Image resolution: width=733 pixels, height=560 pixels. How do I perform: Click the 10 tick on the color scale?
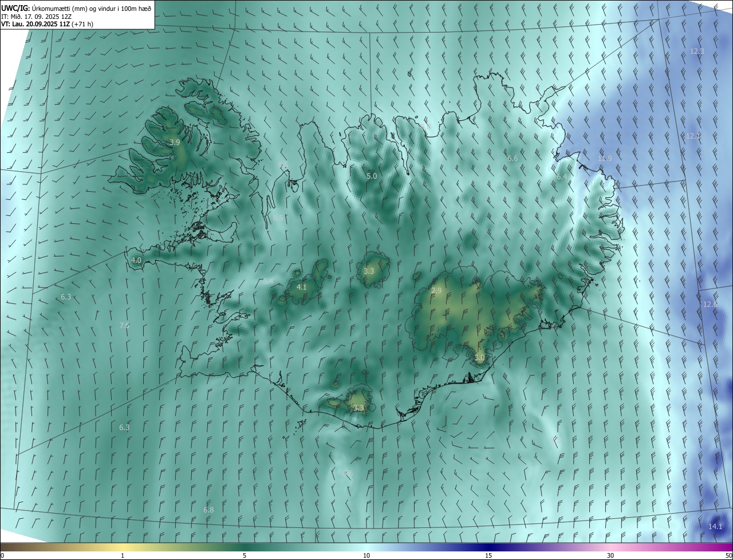click(x=366, y=555)
